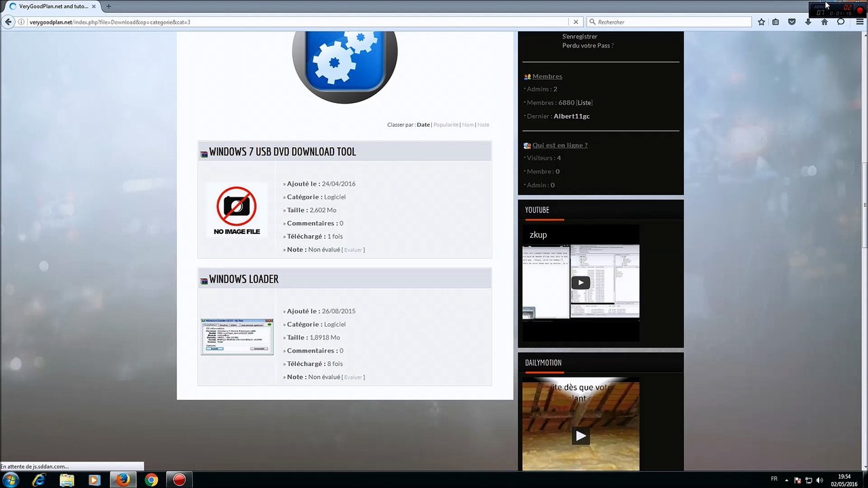
Task: Go to Firefox home page icon
Action: coord(825,22)
